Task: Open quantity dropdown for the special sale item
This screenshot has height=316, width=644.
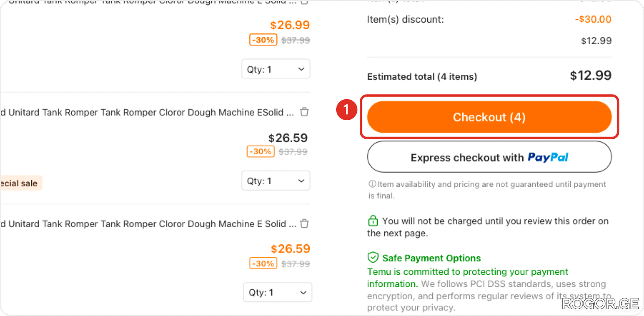Action: tap(276, 181)
